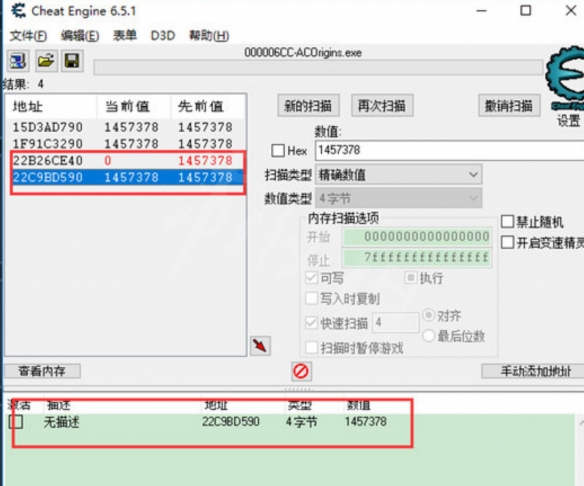Click the 手动添加地址 button
Screen dimensions: 584x486
(x=534, y=371)
